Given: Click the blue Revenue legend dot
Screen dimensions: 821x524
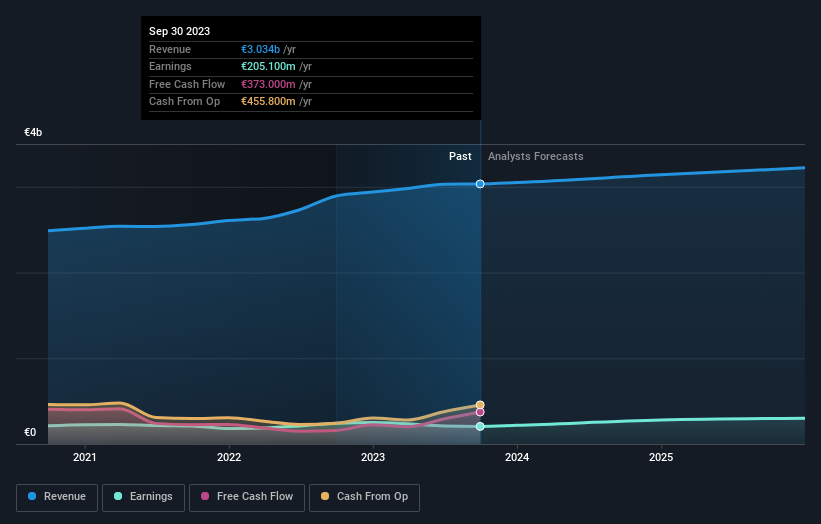Looking at the screenshot, I should point(32,496).
